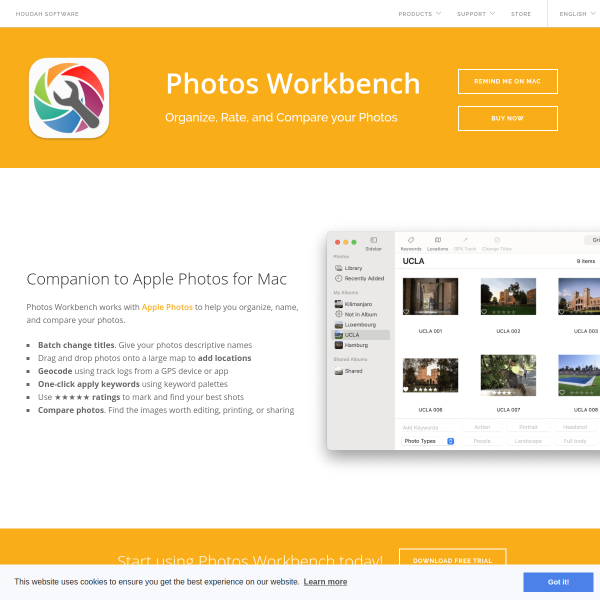Click the "Batch change titles" bullet text

coord(76,345)
